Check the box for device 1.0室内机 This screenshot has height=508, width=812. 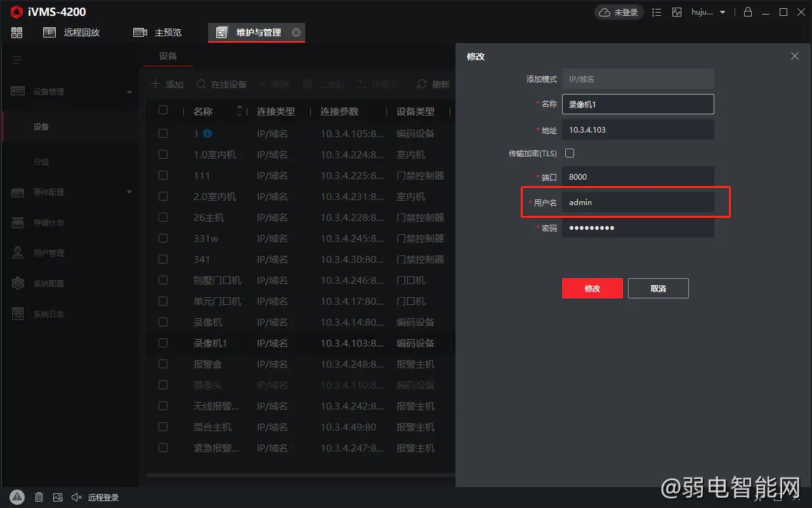[x=163, y=154]
